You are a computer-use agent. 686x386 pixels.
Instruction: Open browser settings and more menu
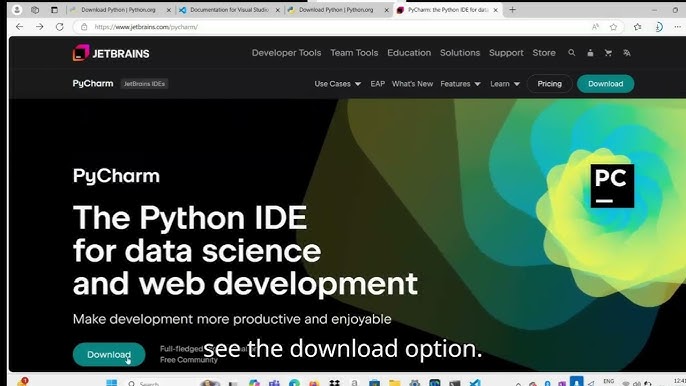[x=678, y=27]
